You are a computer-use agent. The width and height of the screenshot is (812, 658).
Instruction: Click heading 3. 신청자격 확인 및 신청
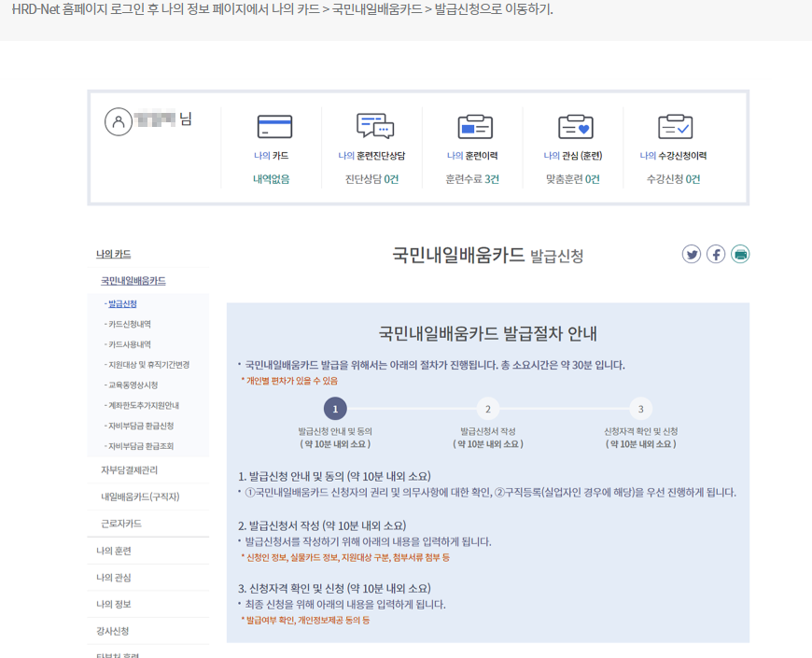pos(334,589)
